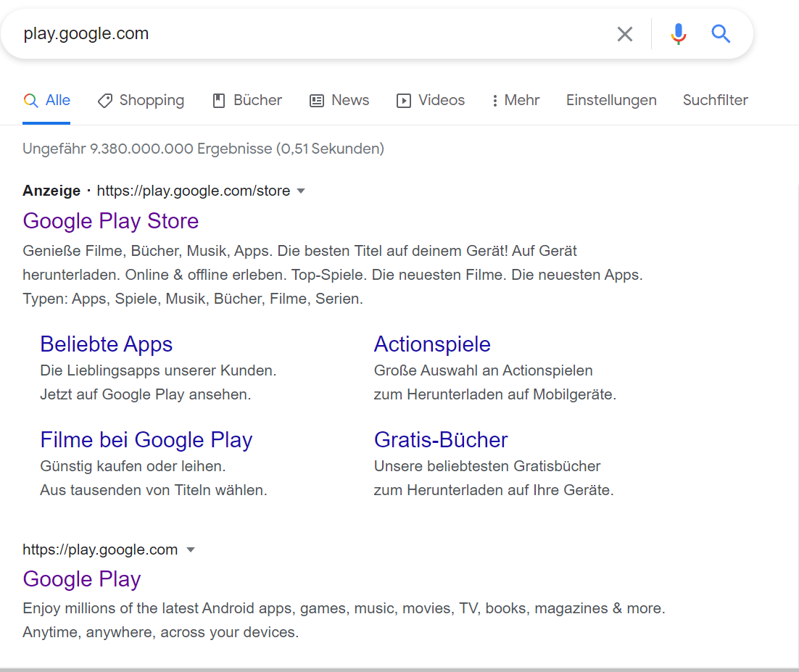This screenshot has height=672, width=799.
Task: Open Suchfilter options
Action: click(x=715, y=100)
